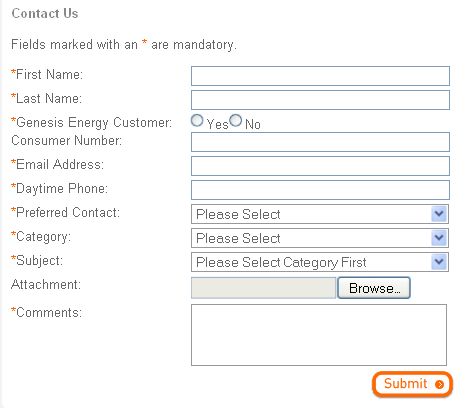Open the Subject dropdown menu

[320, 262]
